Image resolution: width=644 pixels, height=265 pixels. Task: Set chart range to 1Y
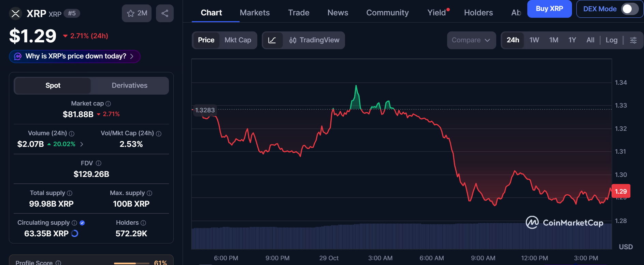click(572, 40)
